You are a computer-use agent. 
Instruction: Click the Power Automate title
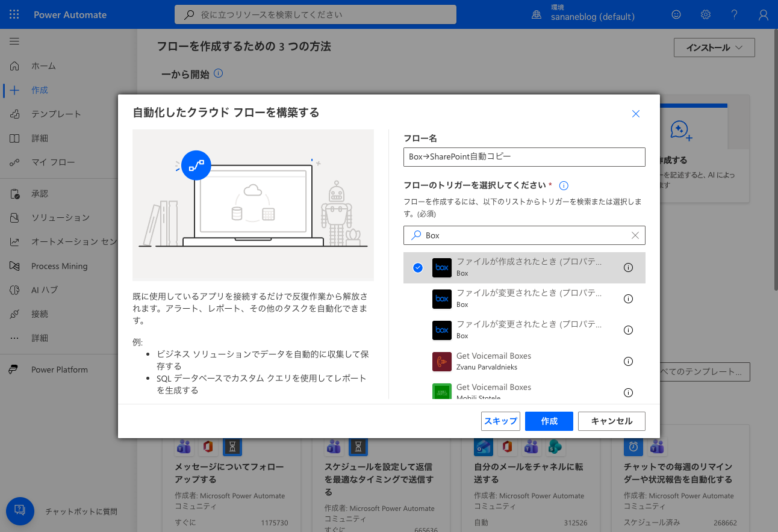point(70,15)
